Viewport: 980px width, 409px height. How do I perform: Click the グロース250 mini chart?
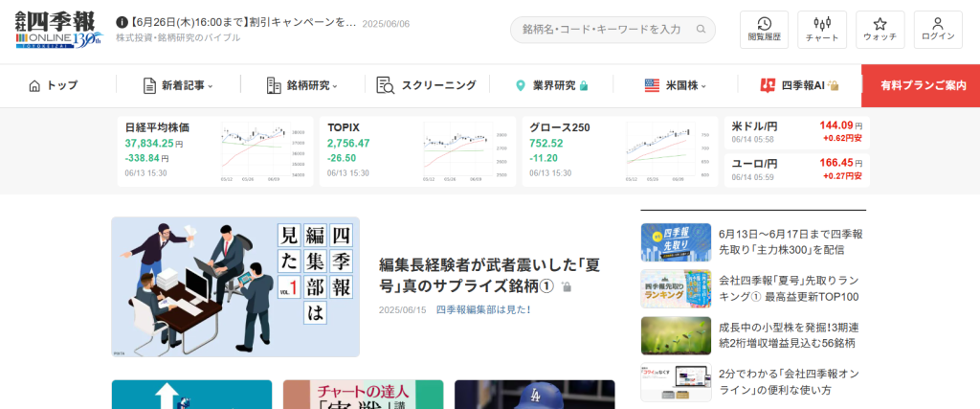[x=667, y=152]
